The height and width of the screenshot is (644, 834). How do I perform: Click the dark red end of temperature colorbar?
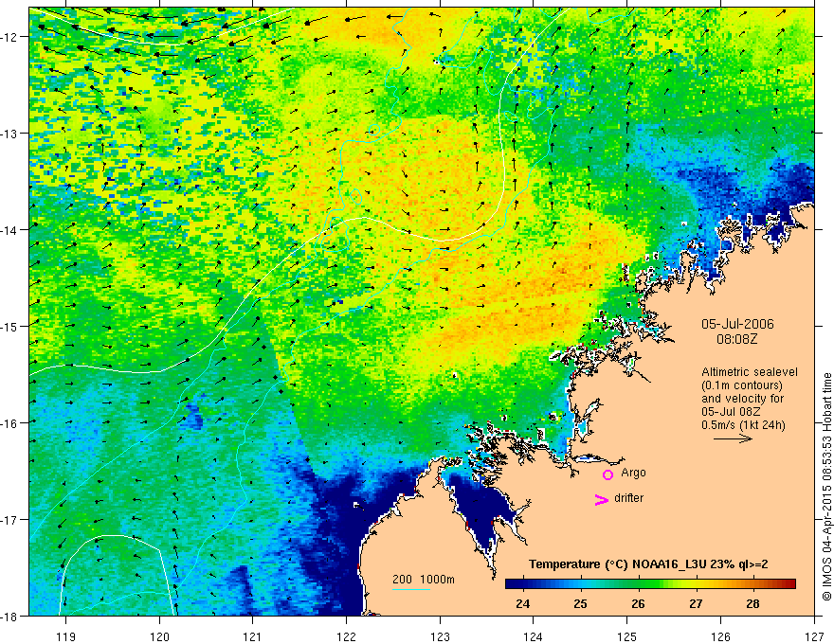click(789, 583)
